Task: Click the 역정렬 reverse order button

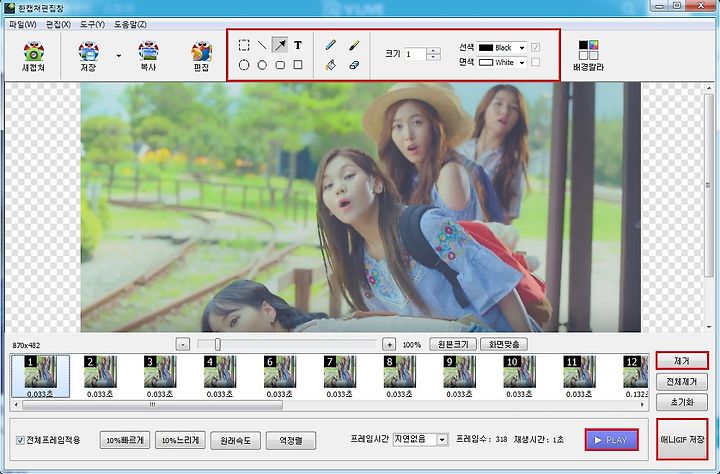Action: (x=291, y=440)
